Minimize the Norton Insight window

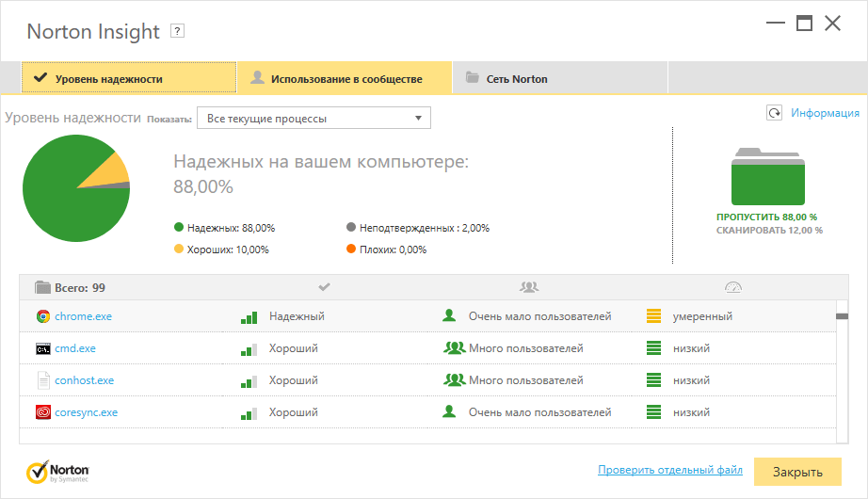point(776,24)
